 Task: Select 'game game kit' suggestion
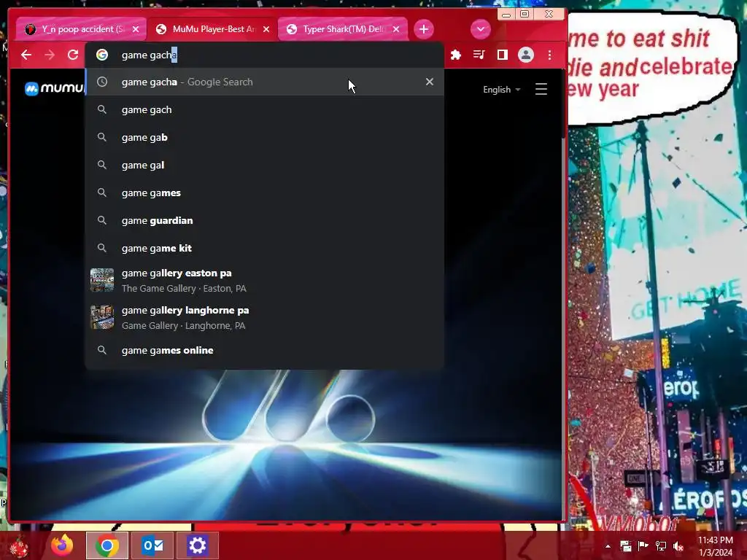point(264,248)
